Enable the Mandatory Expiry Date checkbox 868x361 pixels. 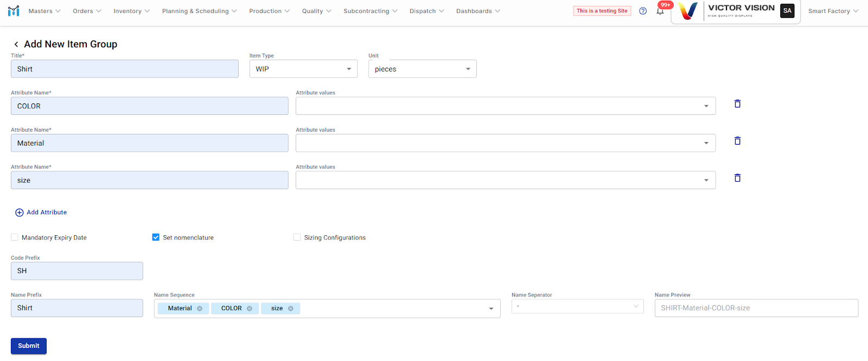pyautogui.click(x=15, y=237)
